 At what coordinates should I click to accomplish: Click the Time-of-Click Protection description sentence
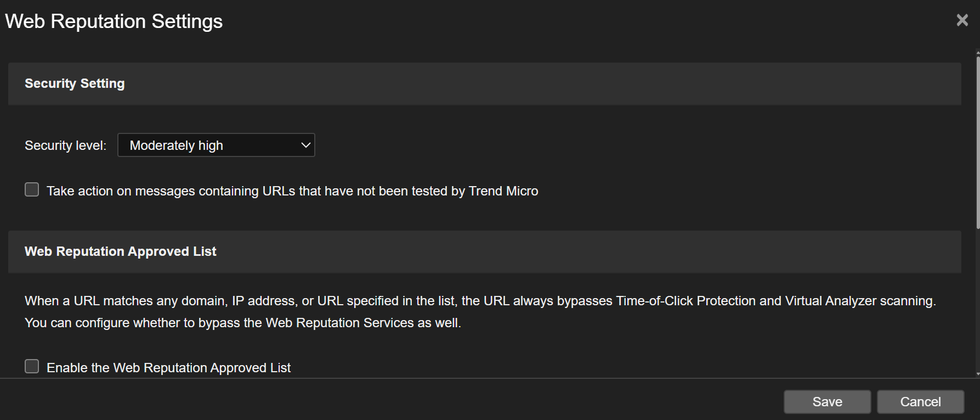[480, 301]
